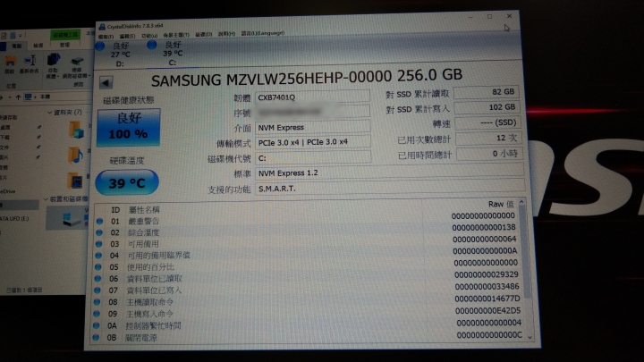Click status dot for attribute 06 資料單位已讀取
The height and width of the screenshot is (362, 644).
point(97,278)
